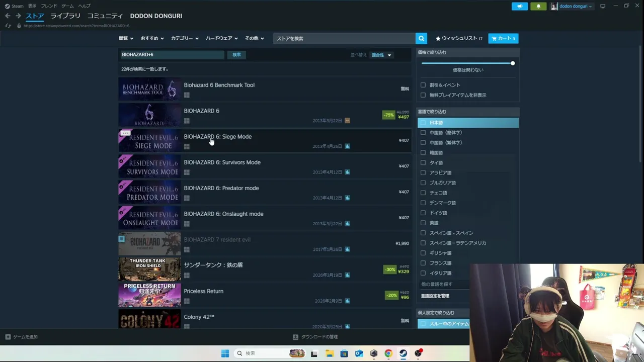The width and height of the screenshot is (644, 362).
Task: Check the 日本語 language filter
Action: [x=423, y=123]
